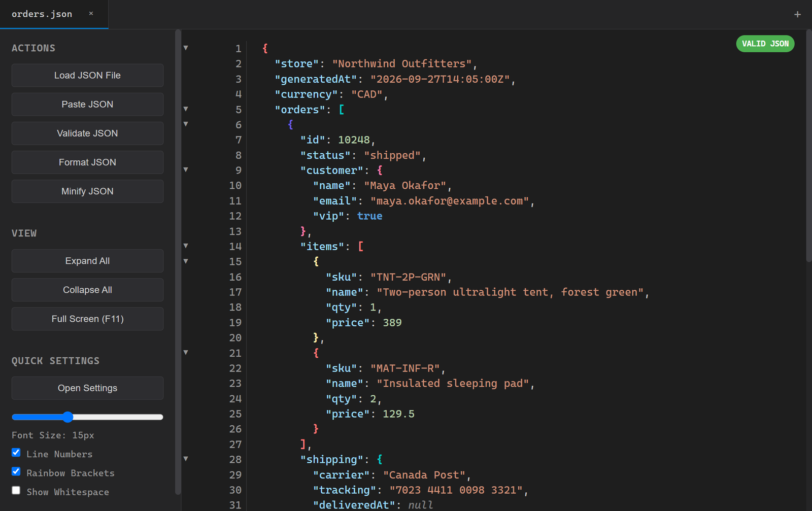Screen dimensions: 812x511
Task: Add a new tab with the plus icon
Action: pyautogui.click(x=797, y=14)
